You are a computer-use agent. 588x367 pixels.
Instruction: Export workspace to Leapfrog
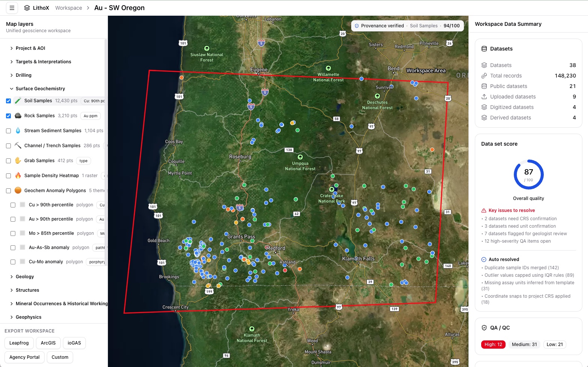point(19,343)
